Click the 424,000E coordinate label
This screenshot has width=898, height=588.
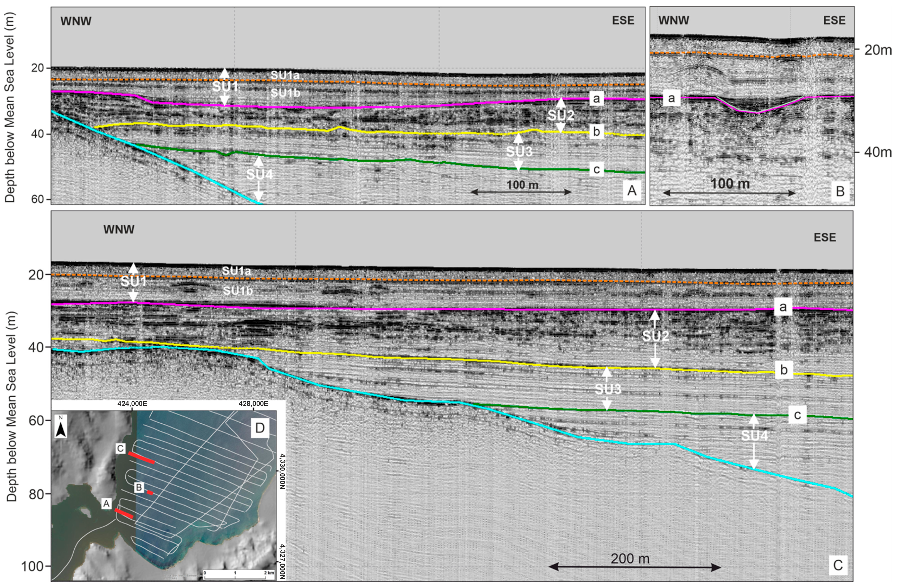pyautogui.click(x=132, y=404)
